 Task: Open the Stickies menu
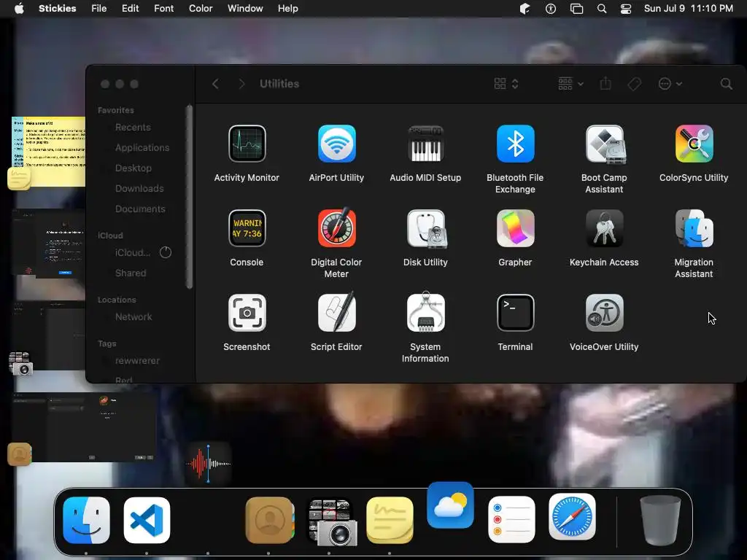(x=57, y=9)
